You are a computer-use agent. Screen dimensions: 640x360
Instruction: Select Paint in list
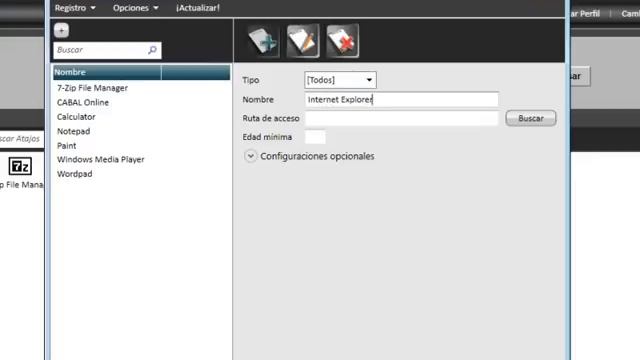coord(67,145)
